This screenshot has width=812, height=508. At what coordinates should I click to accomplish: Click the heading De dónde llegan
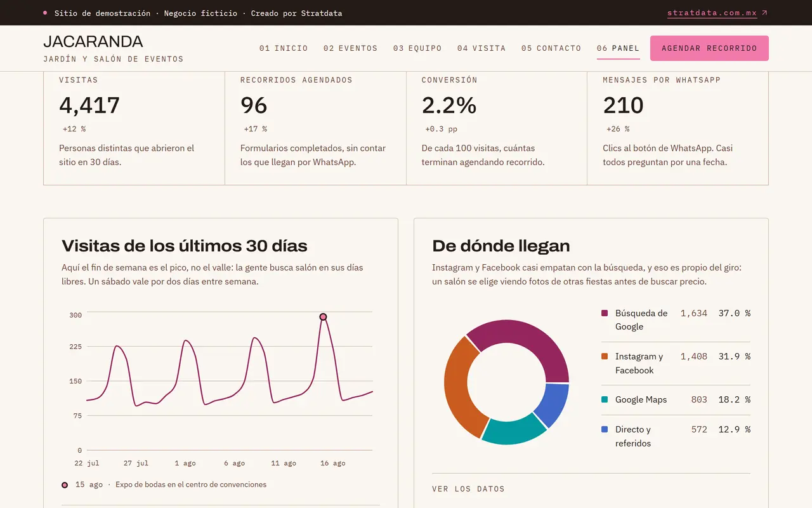(x=501, y=246)
